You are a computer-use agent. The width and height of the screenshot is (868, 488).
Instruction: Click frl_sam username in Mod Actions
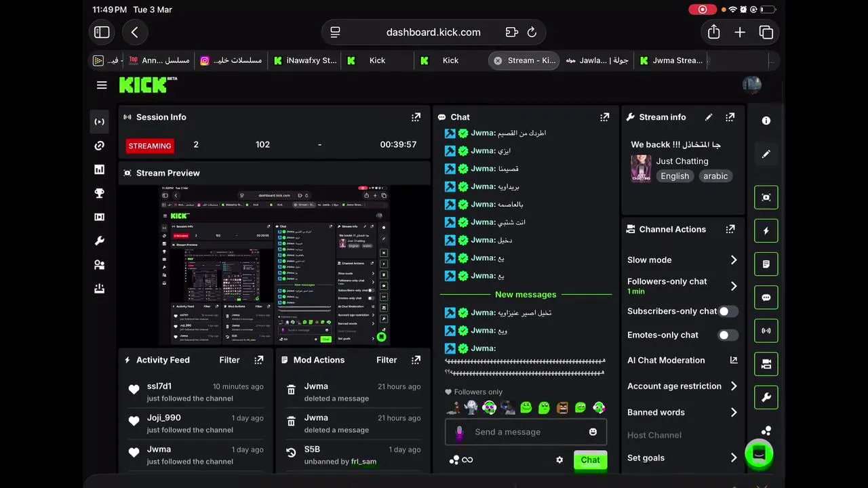tap(363, 462)
